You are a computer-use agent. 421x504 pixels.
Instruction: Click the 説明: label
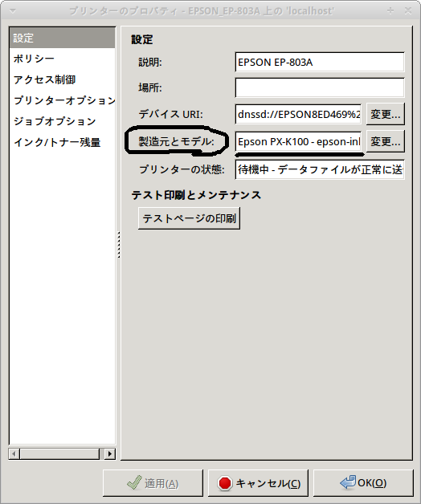150,62
